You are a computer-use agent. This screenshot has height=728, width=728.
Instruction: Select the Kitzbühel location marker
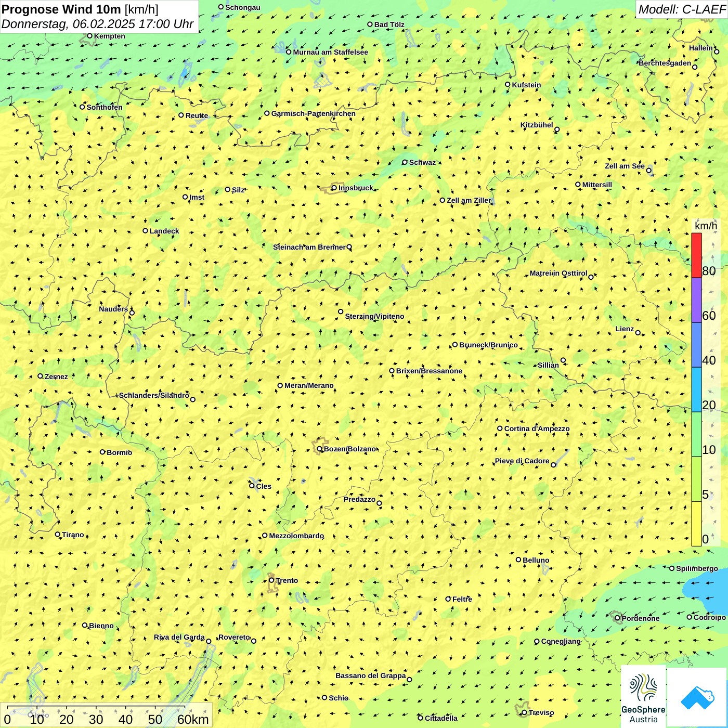557,129
